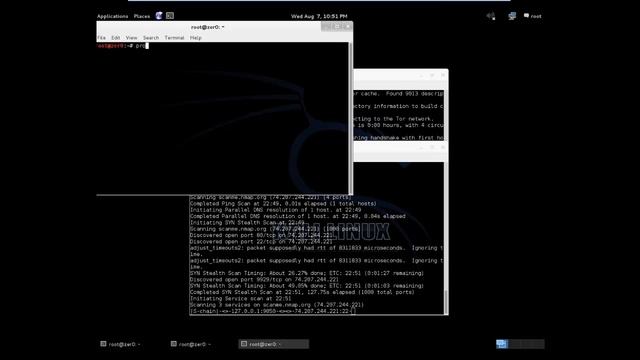Select the second workspace in switcher
Viewport: 640px width, 360px height.
pos(514,344)
